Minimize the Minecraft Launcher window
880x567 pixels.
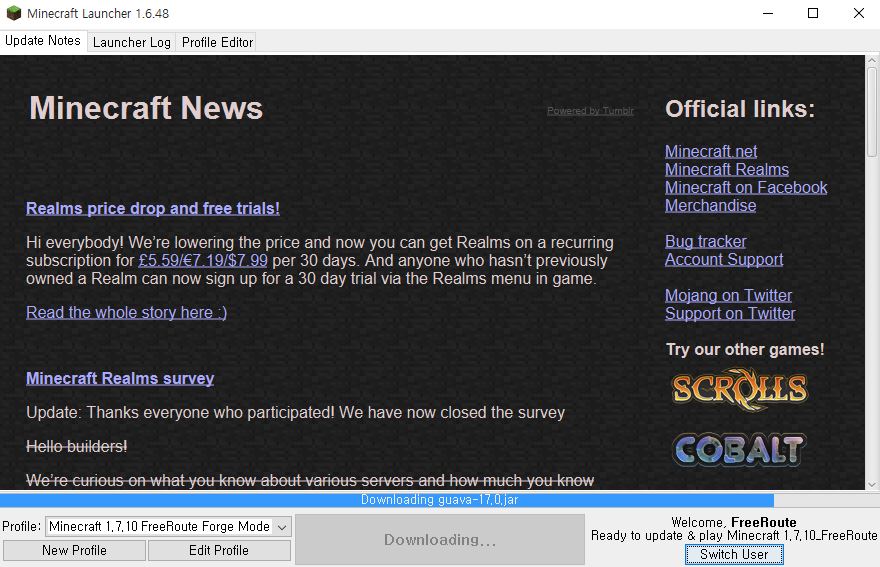[x=768, y=13]
